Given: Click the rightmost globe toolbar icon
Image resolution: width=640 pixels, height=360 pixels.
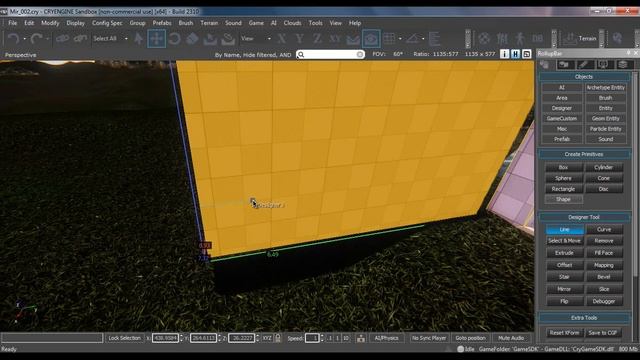Looking at the screenshot, I should [x=617, y=38].
